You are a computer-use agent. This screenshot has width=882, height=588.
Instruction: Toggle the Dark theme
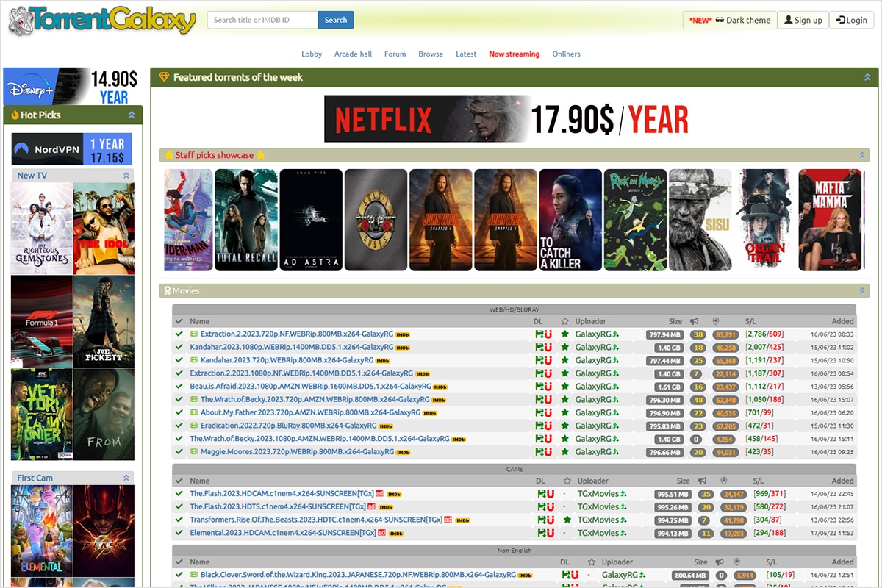(729, 20)
